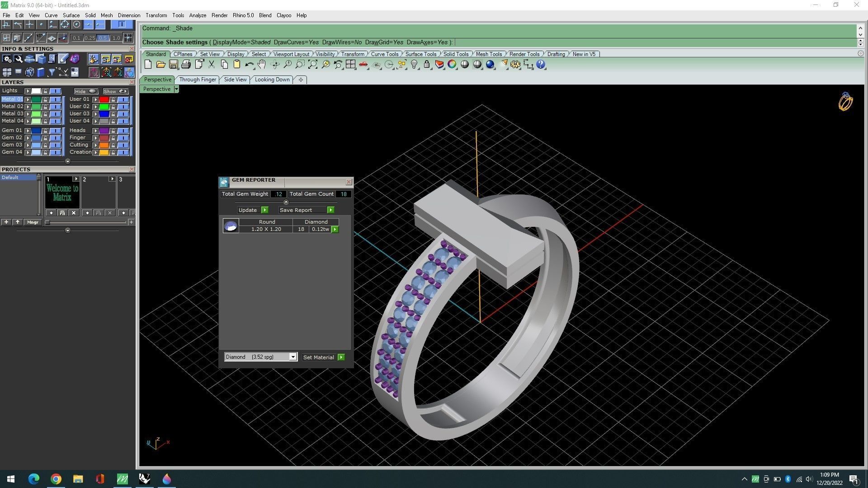The image size is (868, 488).
Task: Expand the Perspective viewport menu arrow
Action: coord(176,89)
